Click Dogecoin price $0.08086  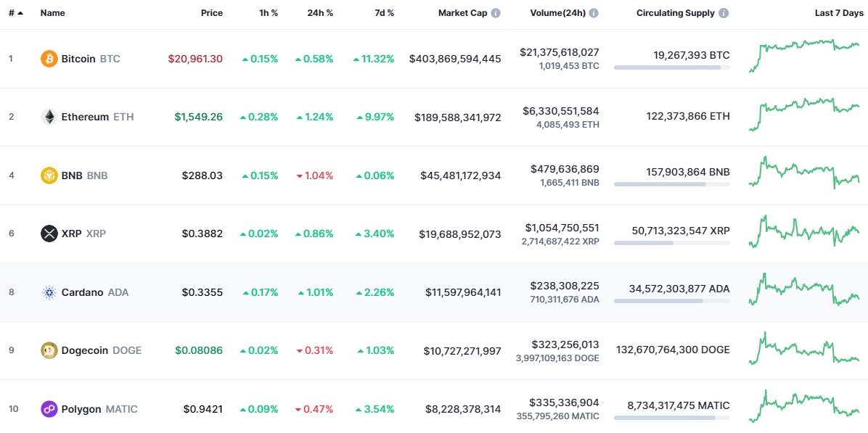200,350
